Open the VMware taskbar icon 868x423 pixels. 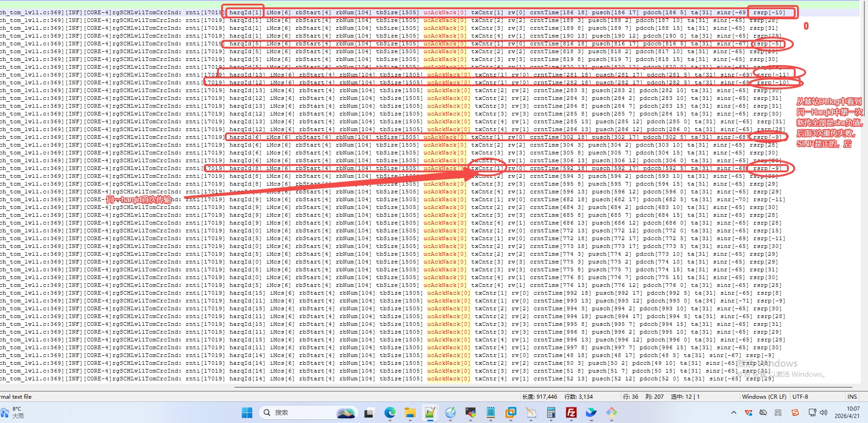[x=510, y=413]
